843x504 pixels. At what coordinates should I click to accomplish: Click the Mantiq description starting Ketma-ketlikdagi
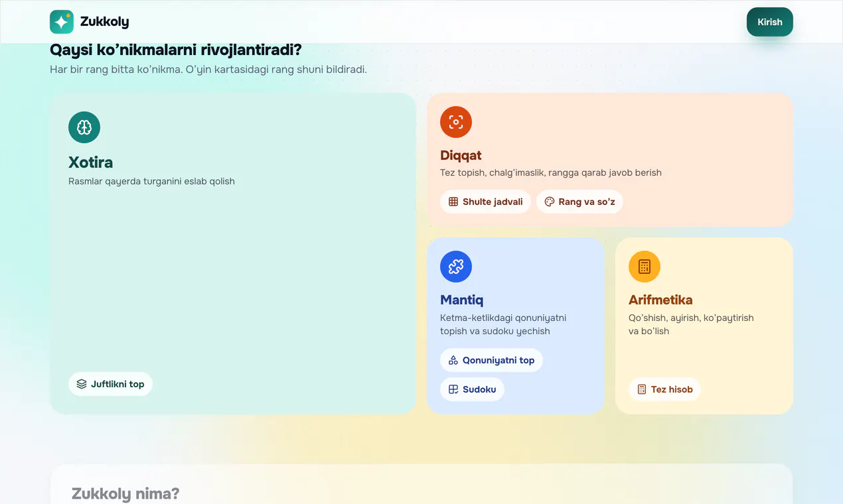(x=503, y=324)
